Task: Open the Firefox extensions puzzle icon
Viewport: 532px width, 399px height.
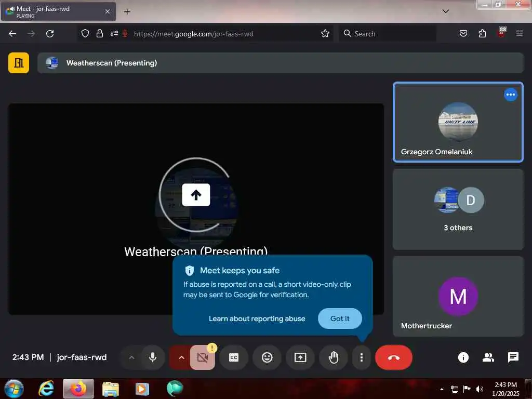Action: pos(482,33)
